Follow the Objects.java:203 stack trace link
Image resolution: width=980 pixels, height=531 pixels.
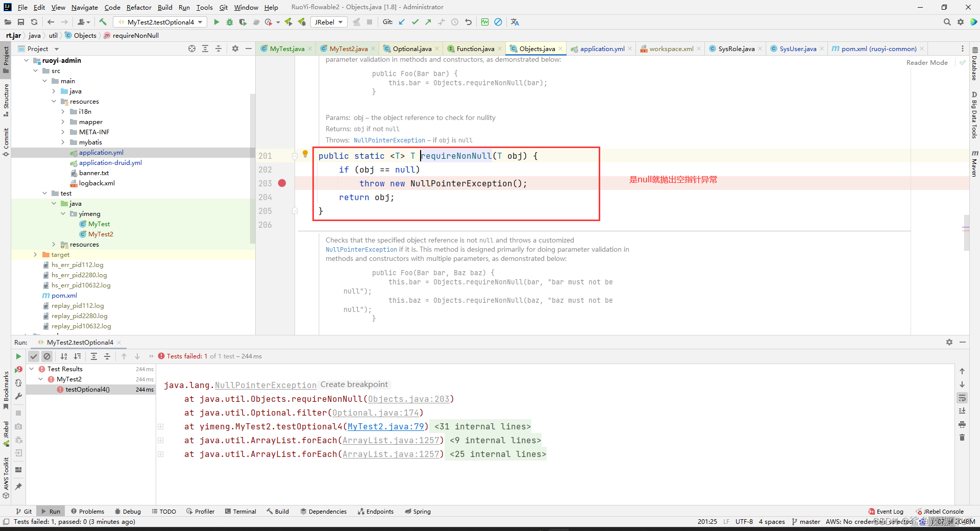pyautogui.click(x=408, y=399)
